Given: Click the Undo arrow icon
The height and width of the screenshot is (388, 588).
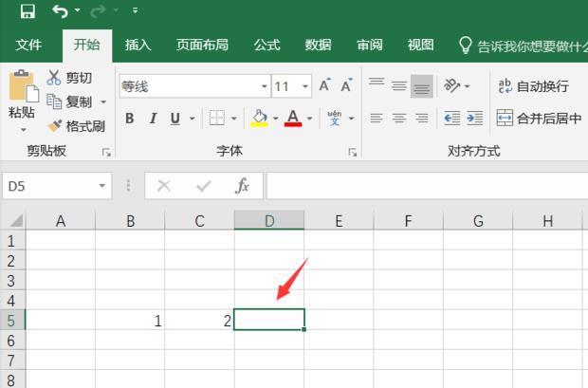Looking at the screenshot, I should [61, 11].
